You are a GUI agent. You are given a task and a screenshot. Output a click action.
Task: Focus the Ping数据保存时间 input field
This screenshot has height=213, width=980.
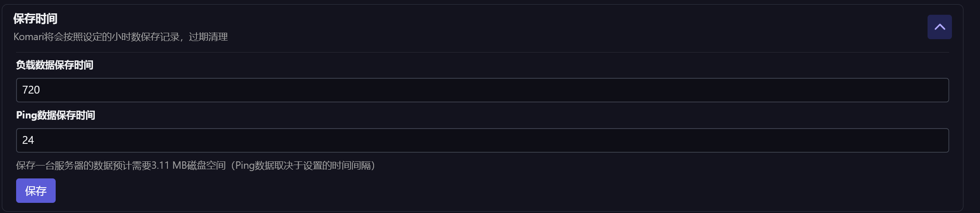482,140
